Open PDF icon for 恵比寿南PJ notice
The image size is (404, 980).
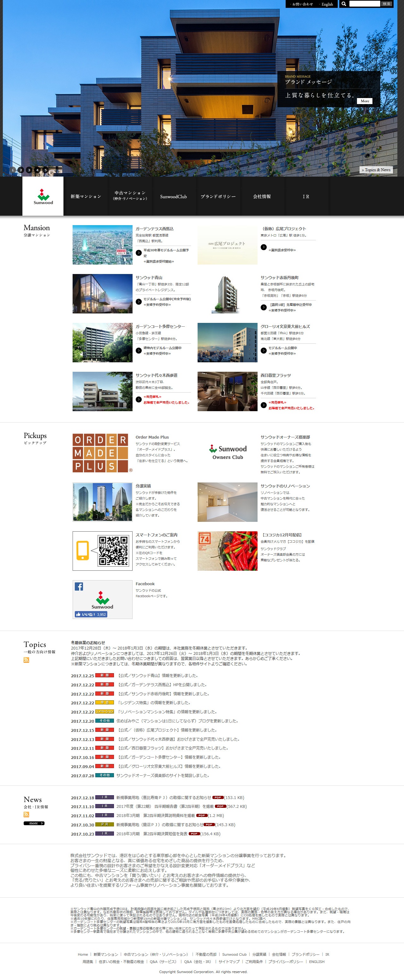[x=218, y=797]
